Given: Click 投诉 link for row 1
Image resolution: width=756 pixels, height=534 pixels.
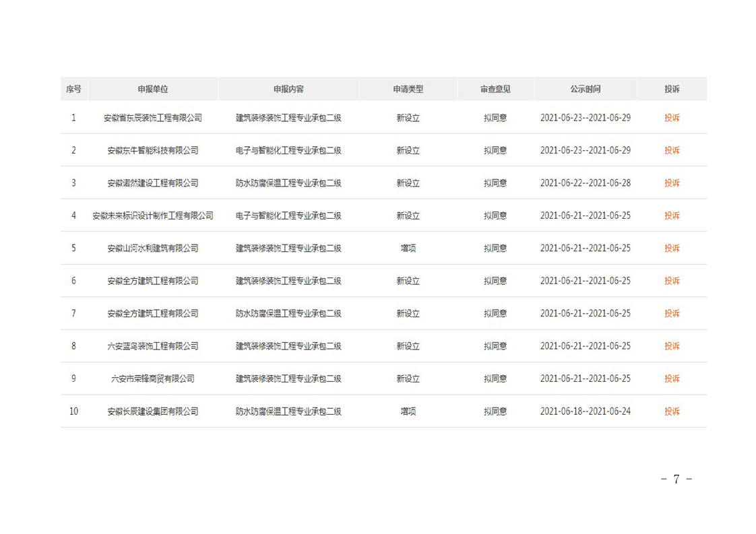Looking at the screenshot, I should [x=672, y=118].
